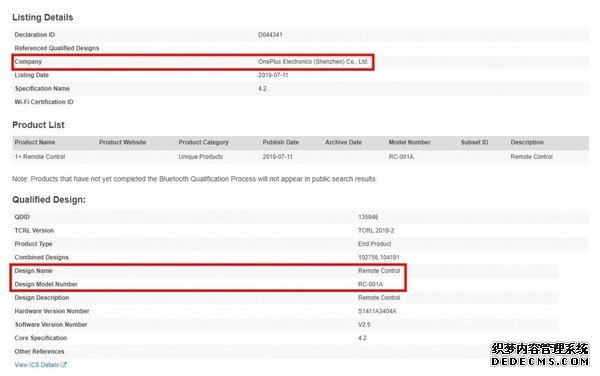600x376 pixels.
Task: Click the Specification Name value 4.2
Action: 262,88
